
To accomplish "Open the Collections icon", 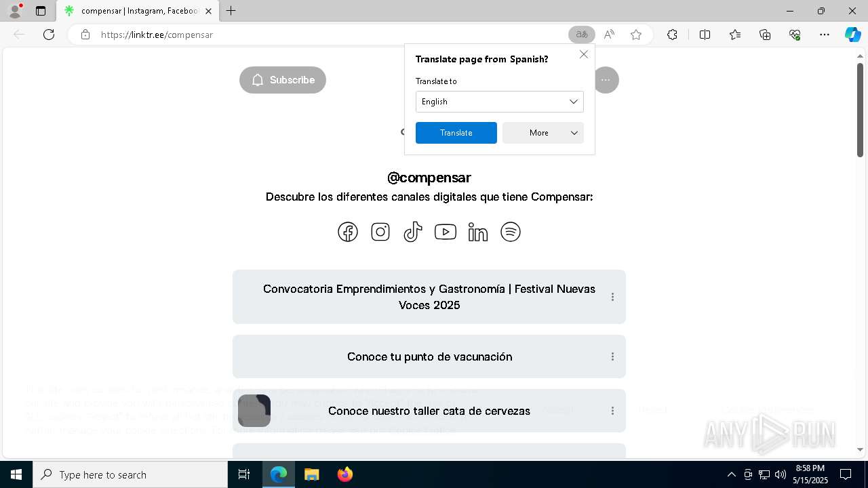I will (765, 35).
